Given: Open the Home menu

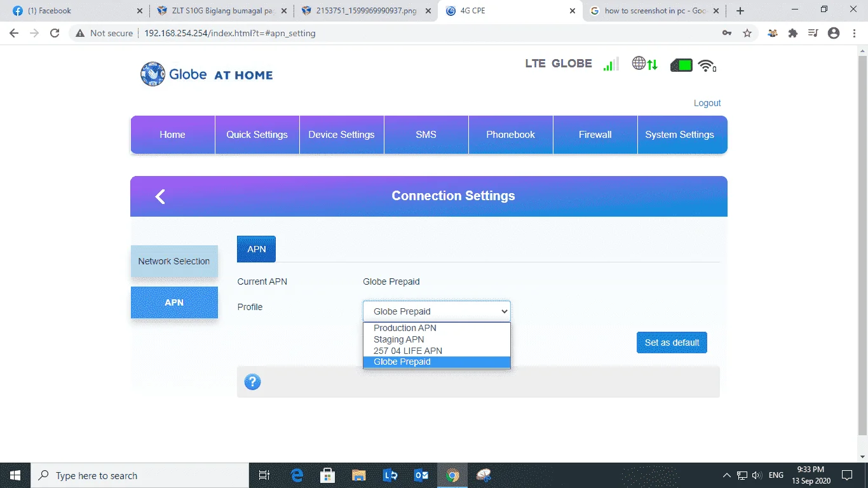Looking at the screenshot, I should (172, 135).
